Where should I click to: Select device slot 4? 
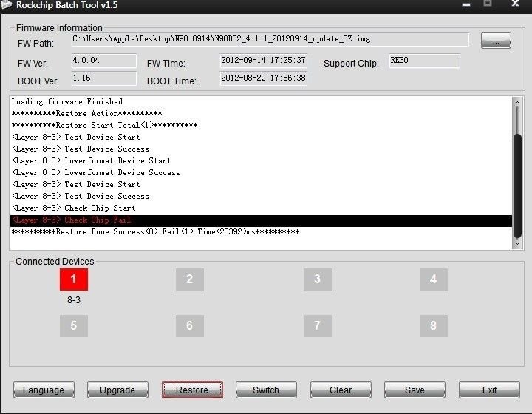click(433, 279)
